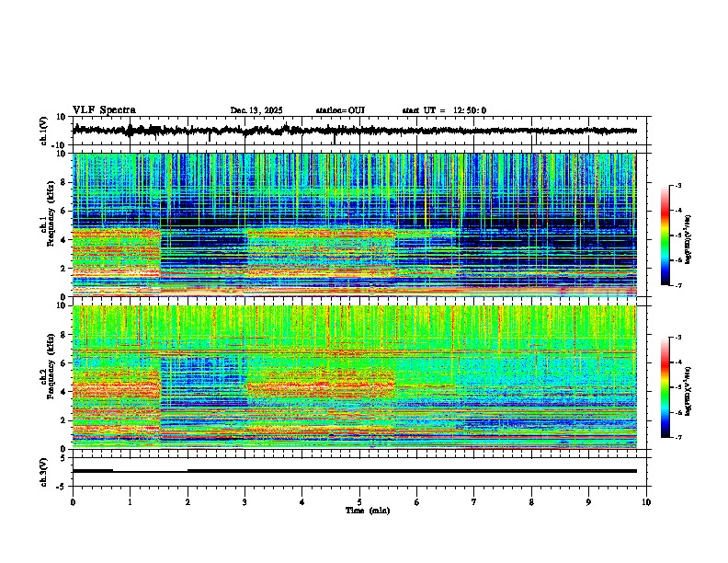
Task: Click the "Time (min)" x-axis label
Action: pyautogui.click(x=368, y=511)
